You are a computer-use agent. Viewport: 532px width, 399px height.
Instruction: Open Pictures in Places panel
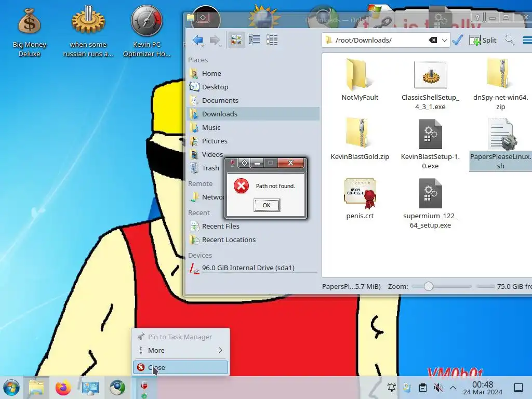[x=253, y=141]
